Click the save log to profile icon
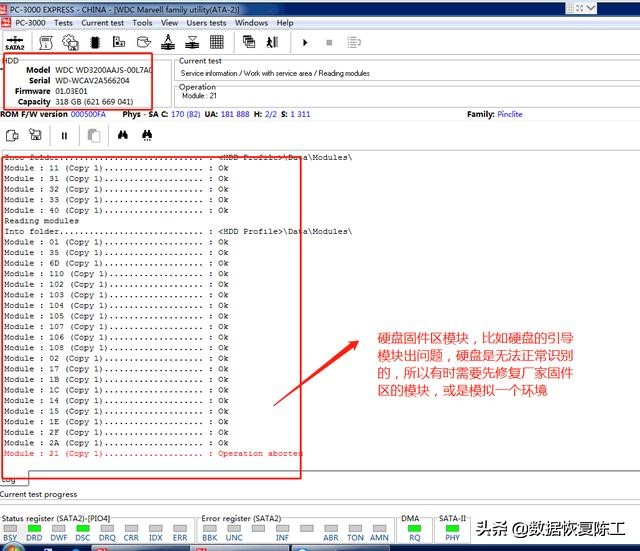640x551 pixels. click(x=36, y=135)
